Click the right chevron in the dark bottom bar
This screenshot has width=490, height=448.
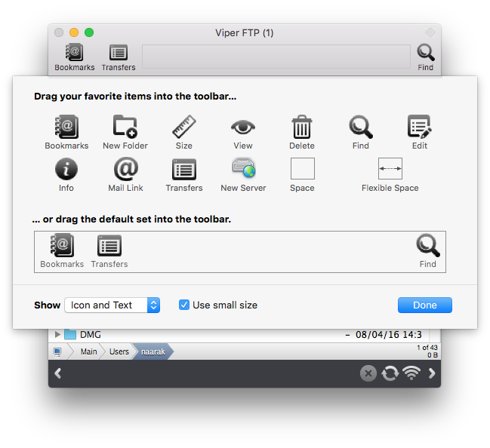pyautogui.click(x=432, y=373)
